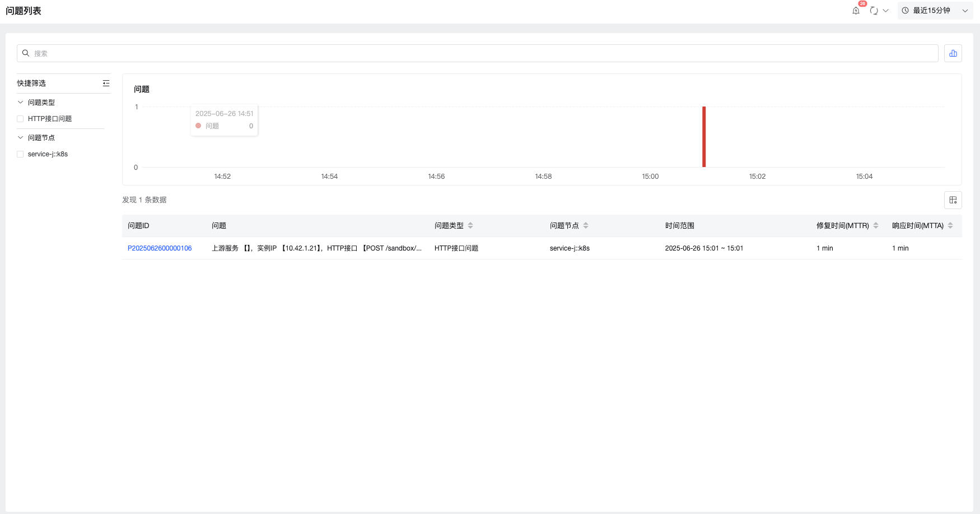Viewport: 980px width, 514px height.
Task: Click the refresh icon
Action: click(x=874, y=11)
